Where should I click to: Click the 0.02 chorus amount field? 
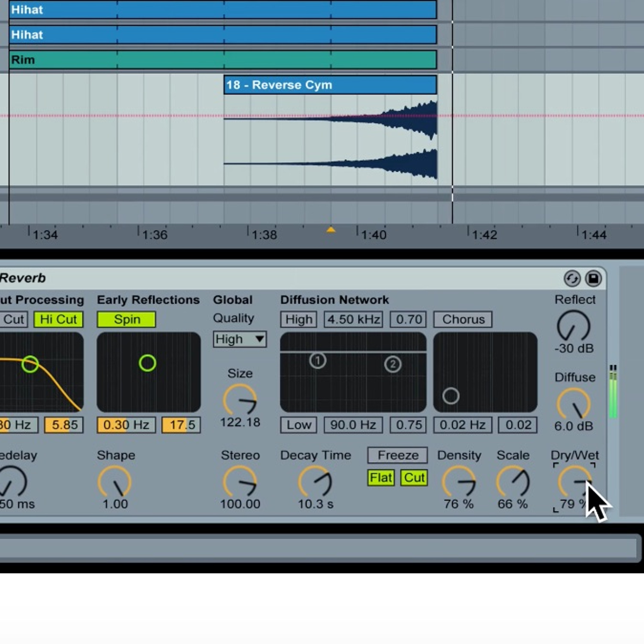coord(518,425)
